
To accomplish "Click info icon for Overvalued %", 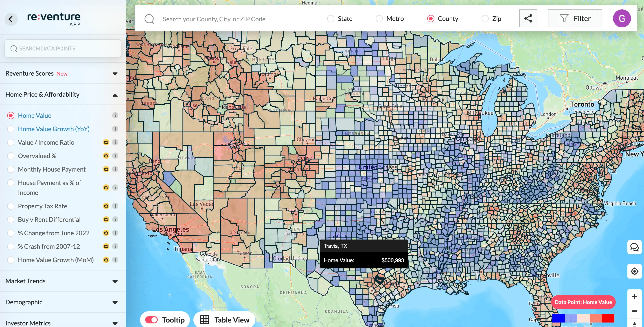I will (x=115, y=156).
